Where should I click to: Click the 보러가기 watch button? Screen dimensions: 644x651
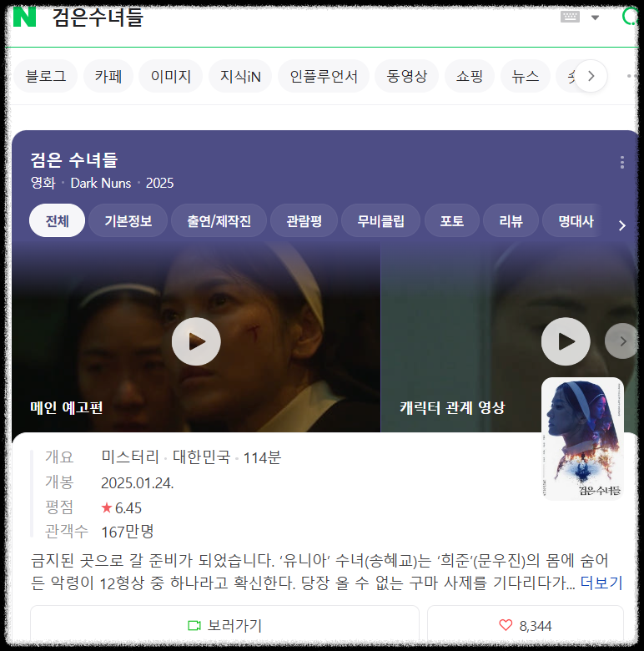click(225, 625)
